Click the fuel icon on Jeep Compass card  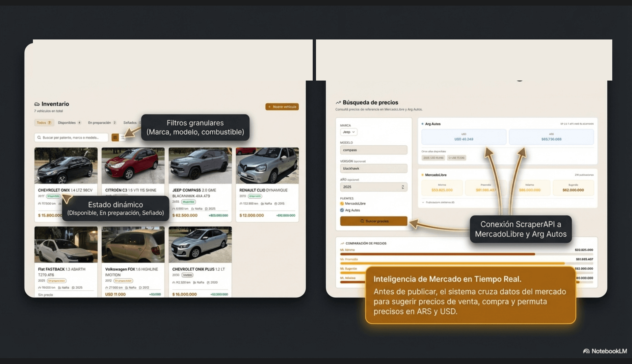[193, 209]
